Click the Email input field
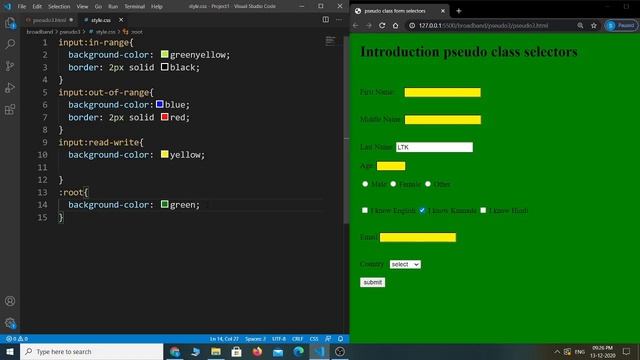 (418, 238)
